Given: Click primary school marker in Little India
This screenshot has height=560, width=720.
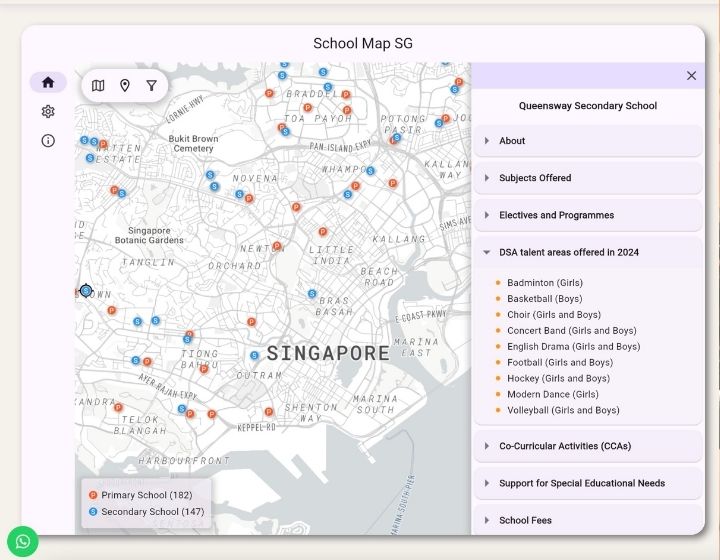Looking at the screenshot, I should click(x=323, y=232).
